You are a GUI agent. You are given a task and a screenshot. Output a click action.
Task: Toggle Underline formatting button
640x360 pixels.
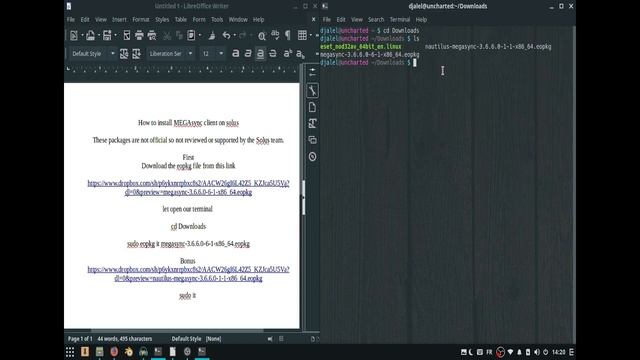[x=260, y=53]
